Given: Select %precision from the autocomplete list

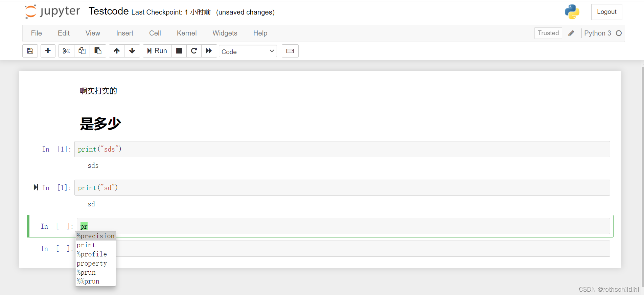Looking at the screenshot, I should click(x=96, y=236).
